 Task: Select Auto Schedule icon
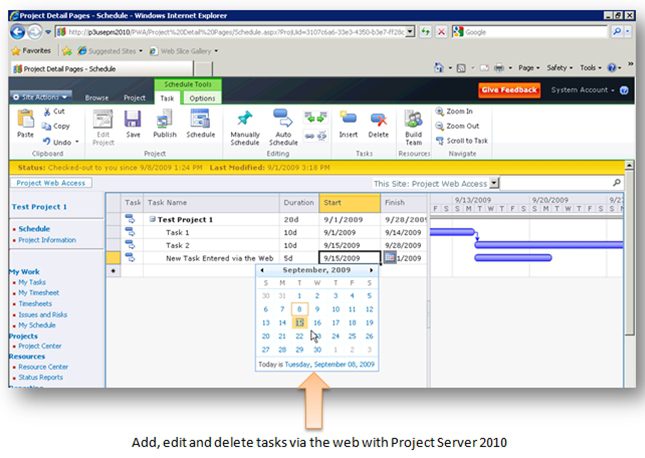click(283, 118)
